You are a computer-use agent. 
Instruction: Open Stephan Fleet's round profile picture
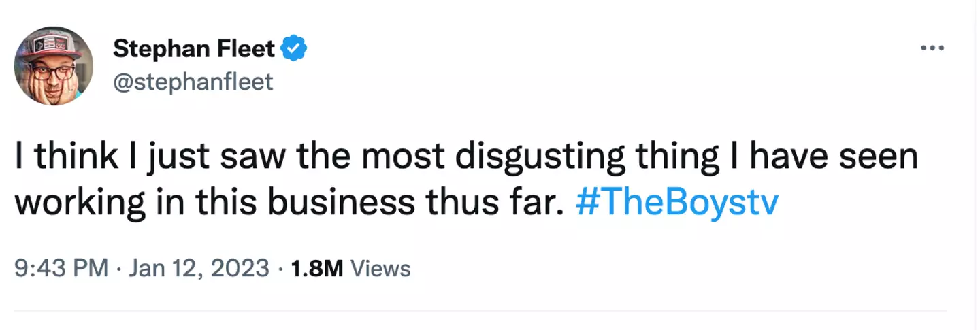click(53, 66)
